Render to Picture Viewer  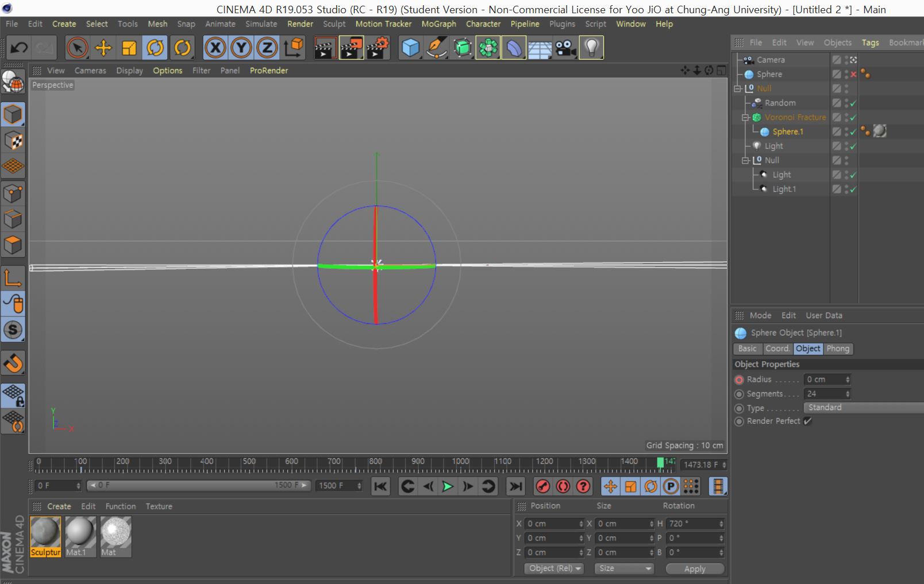coord(351,48)
